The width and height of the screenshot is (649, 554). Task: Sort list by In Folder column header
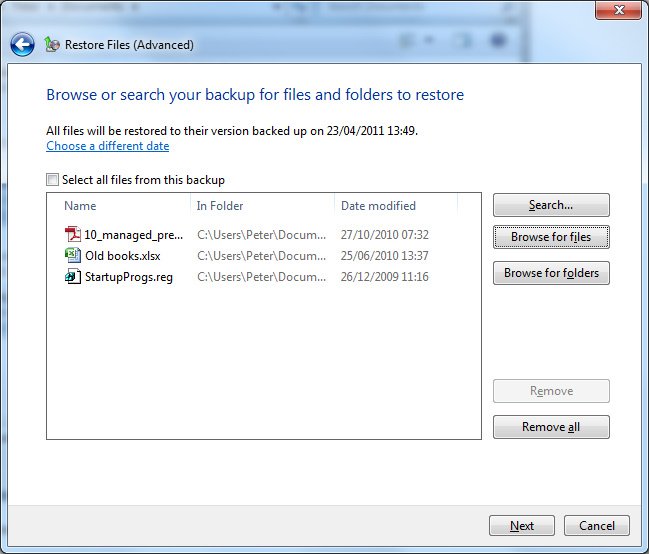tap(220, 206)
